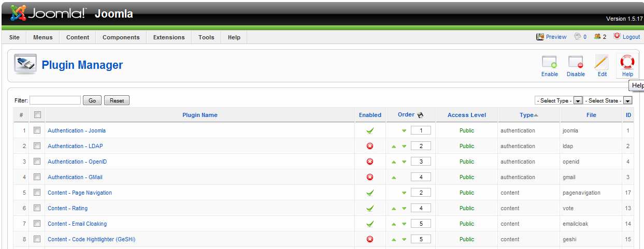This screenshot has width=644, height=249.
Task: Change access level of Content - Rating
Action: coord(467,208)
